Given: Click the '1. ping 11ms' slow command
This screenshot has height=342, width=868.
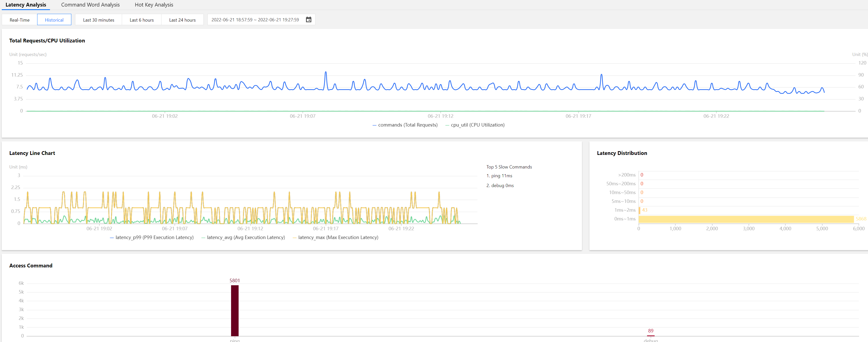Looking at the screenshot, I should [499, 176].
